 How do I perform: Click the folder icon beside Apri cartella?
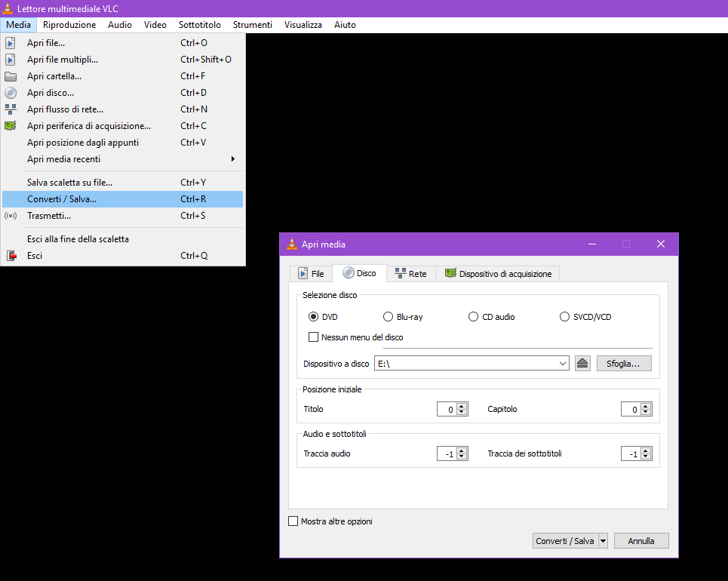[x=11, y=76]
